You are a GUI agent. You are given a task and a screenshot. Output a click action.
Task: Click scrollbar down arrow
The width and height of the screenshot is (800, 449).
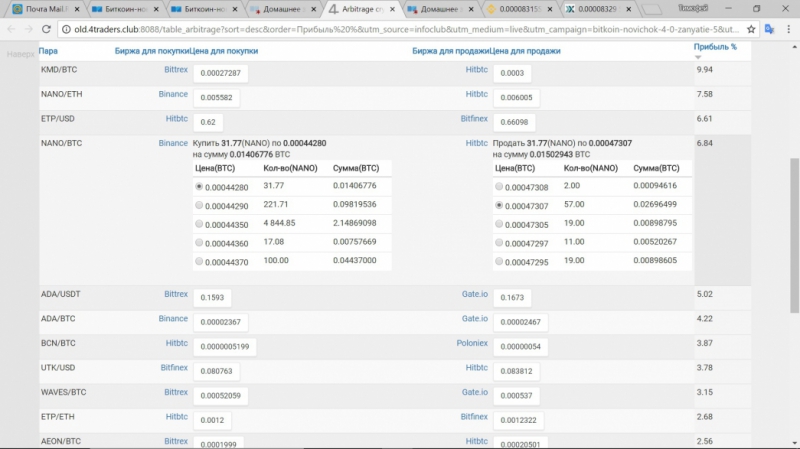[794, 443]
